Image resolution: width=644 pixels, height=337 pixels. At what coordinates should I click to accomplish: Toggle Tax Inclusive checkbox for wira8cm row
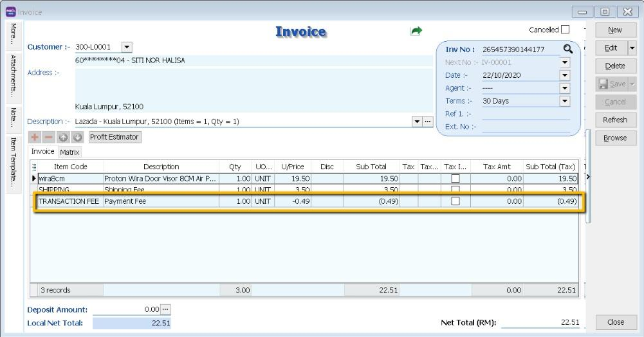point(455,178)
